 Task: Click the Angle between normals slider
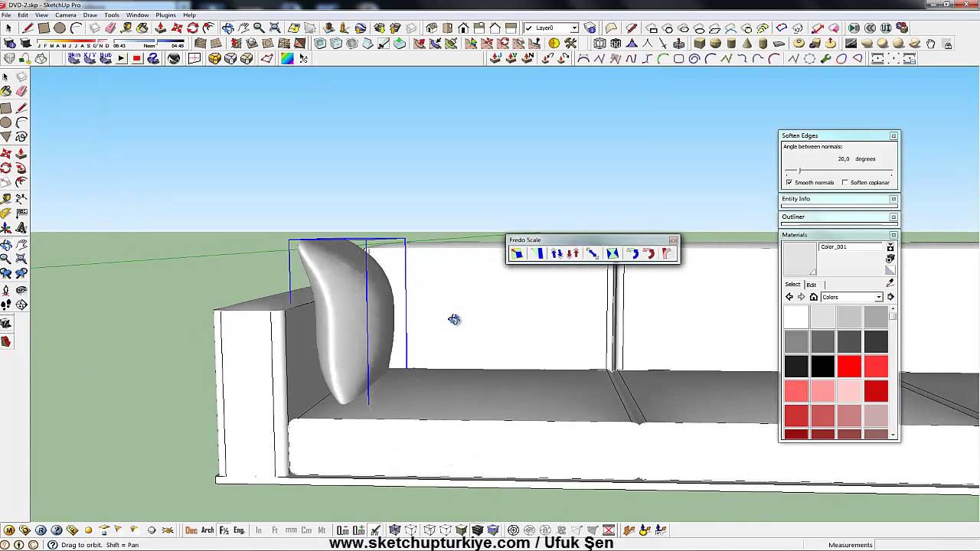point(838,171)
